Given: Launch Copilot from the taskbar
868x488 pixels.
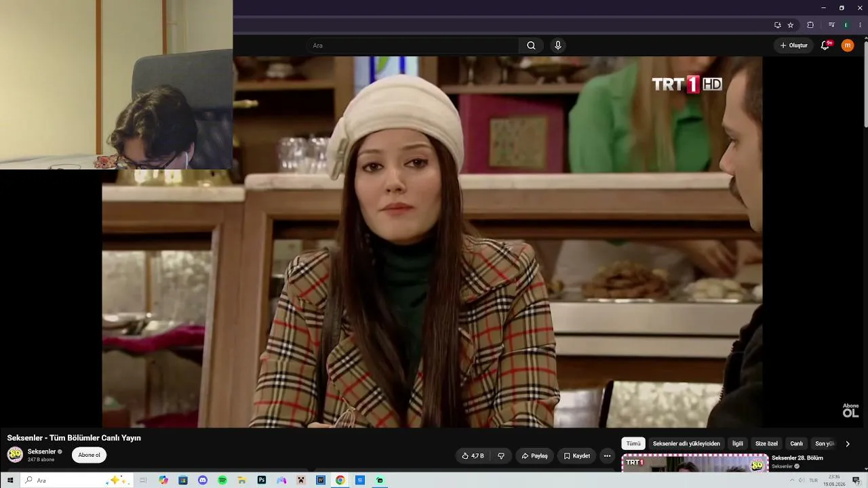Looking at the screenshot, I should [163, 481].
